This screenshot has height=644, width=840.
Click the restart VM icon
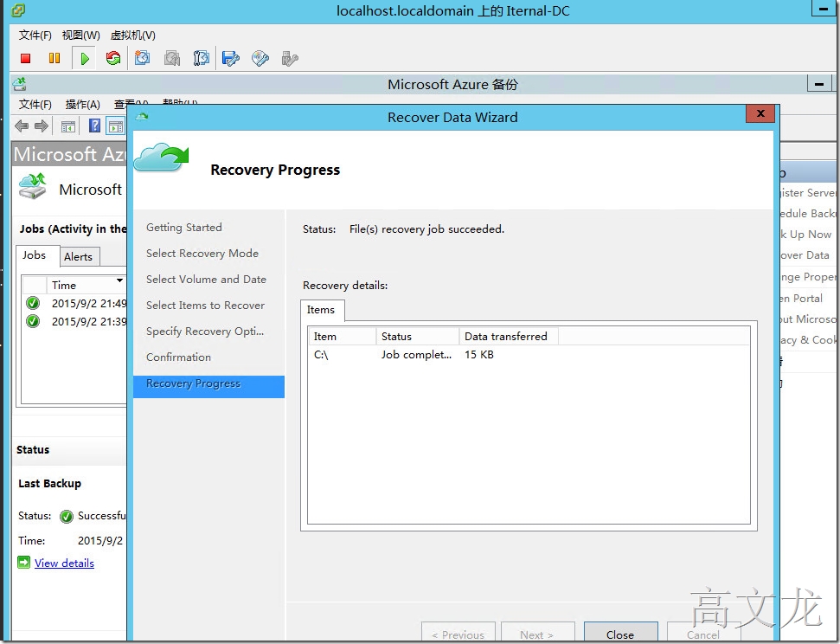coord(113,58)
